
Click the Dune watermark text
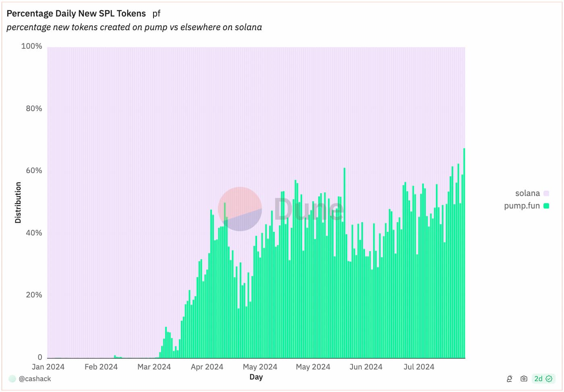(x=309, y=208)
